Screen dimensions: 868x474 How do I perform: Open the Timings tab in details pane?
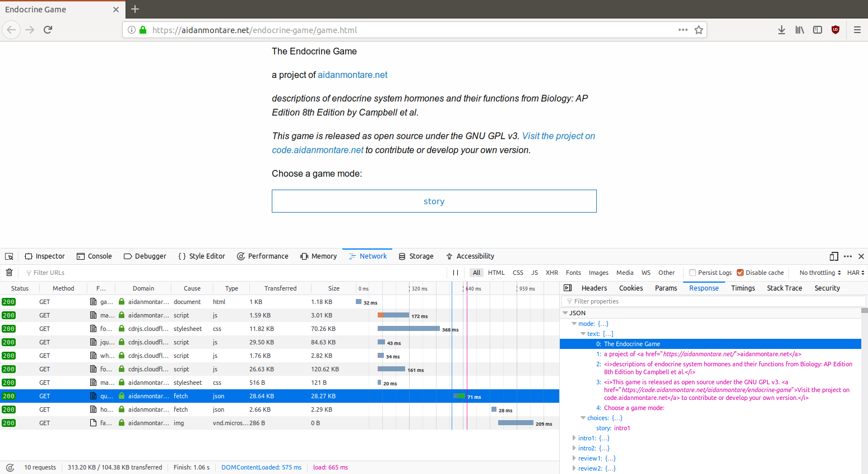coord(742,288)
